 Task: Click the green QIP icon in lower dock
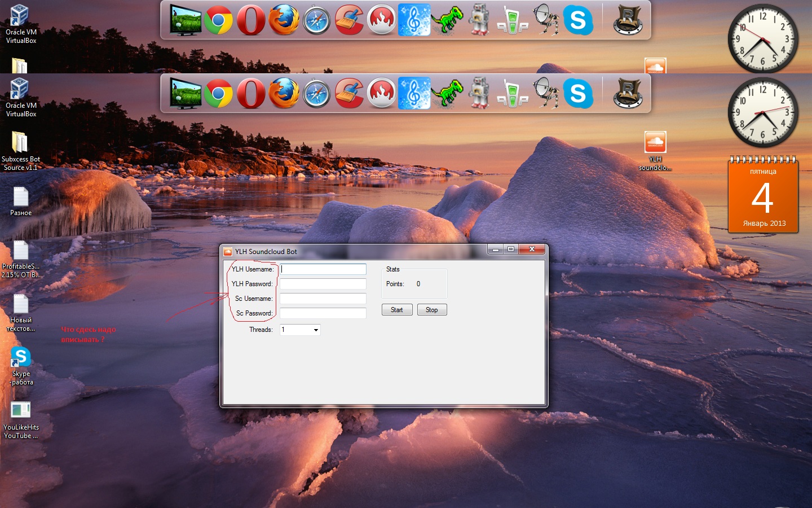pos(513,94)
